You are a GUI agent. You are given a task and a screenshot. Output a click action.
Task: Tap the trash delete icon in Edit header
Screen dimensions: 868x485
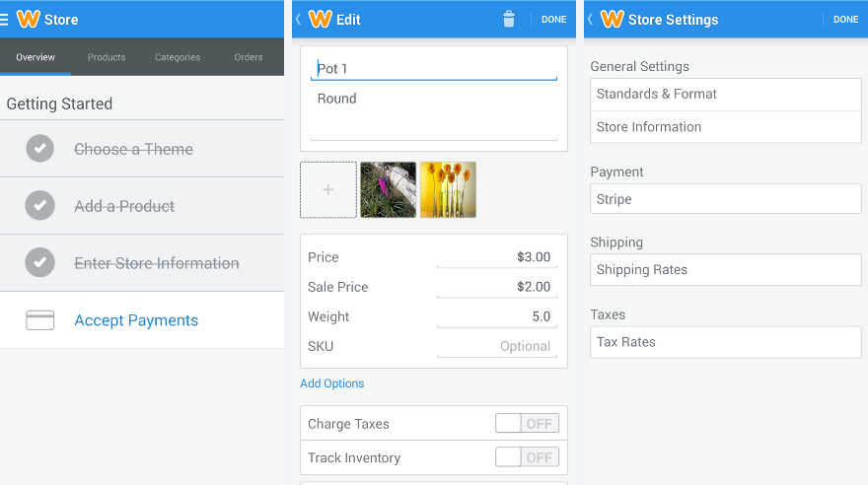click(x=509, y=19)
